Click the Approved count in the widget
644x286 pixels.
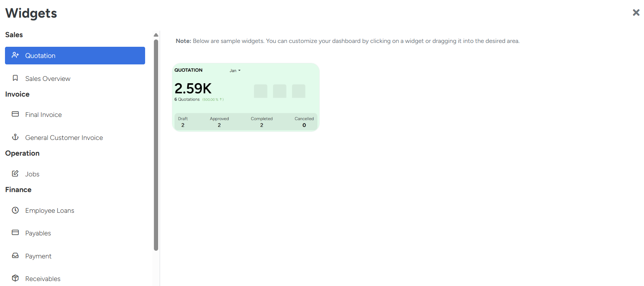pos(219,125)
